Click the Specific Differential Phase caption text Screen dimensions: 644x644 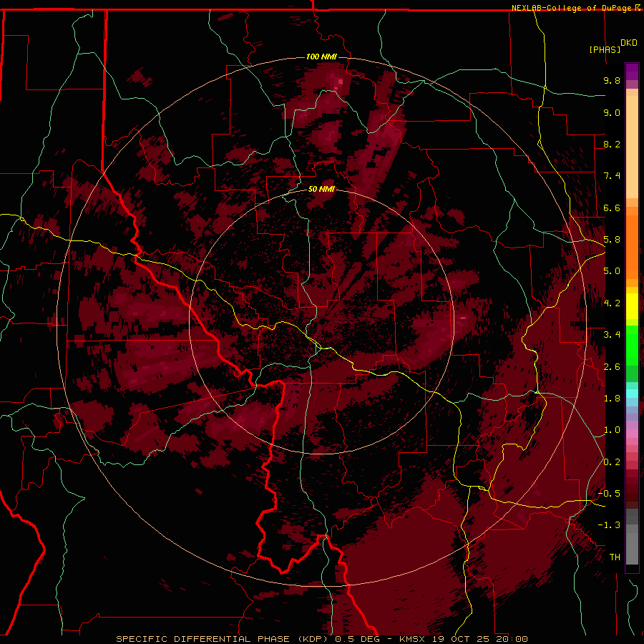[322, 639]
